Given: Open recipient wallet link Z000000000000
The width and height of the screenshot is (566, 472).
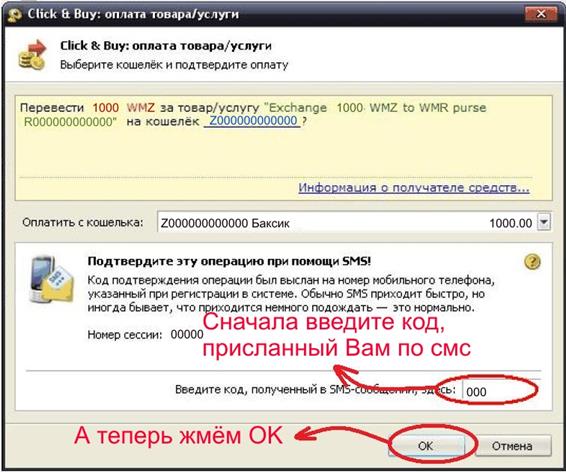Looking at the screenshot, I should click(x=253, y=121).
